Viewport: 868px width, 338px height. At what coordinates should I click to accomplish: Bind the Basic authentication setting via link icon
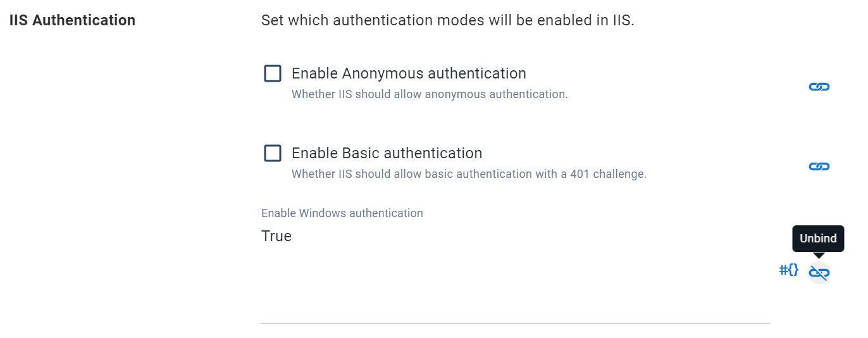[819, 166]
